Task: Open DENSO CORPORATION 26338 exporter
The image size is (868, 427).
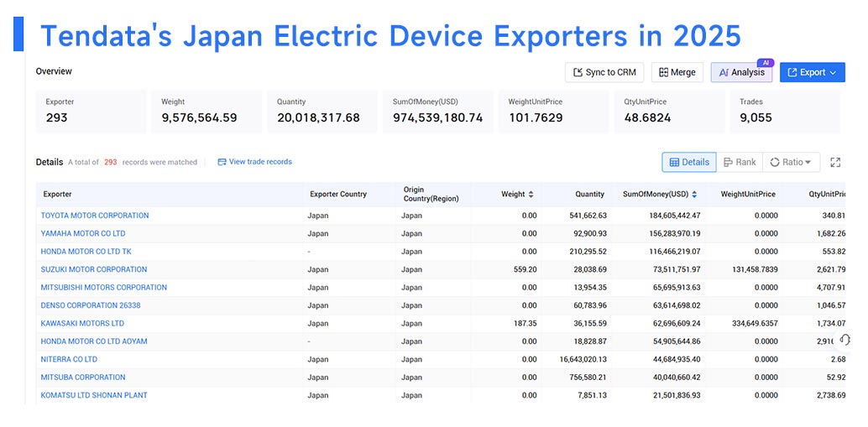Action: 90,305
